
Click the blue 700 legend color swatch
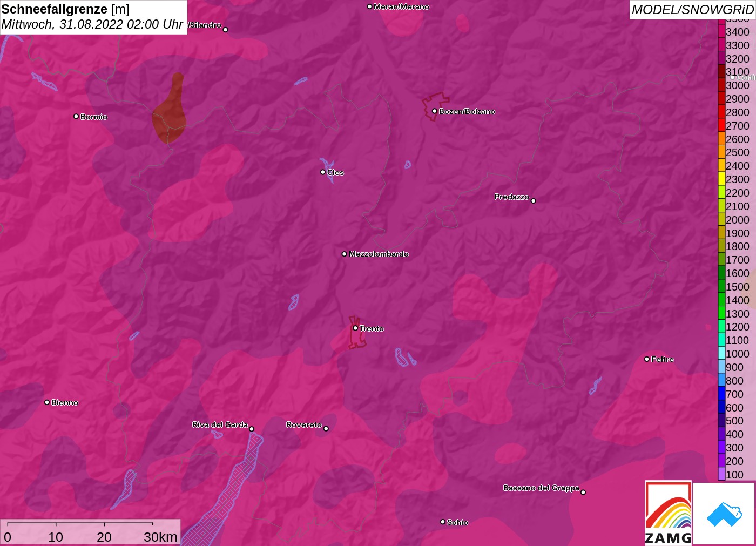[x=721, y=394]
